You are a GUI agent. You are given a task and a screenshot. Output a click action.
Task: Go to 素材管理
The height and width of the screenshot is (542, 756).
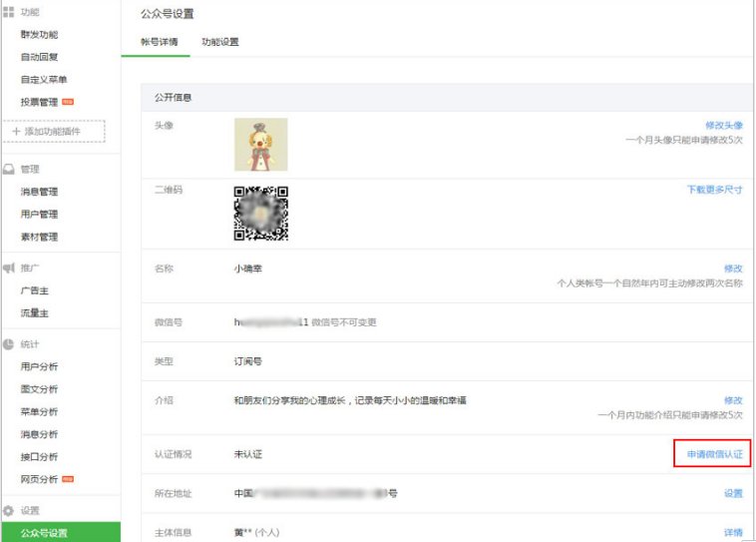(39, 237)
